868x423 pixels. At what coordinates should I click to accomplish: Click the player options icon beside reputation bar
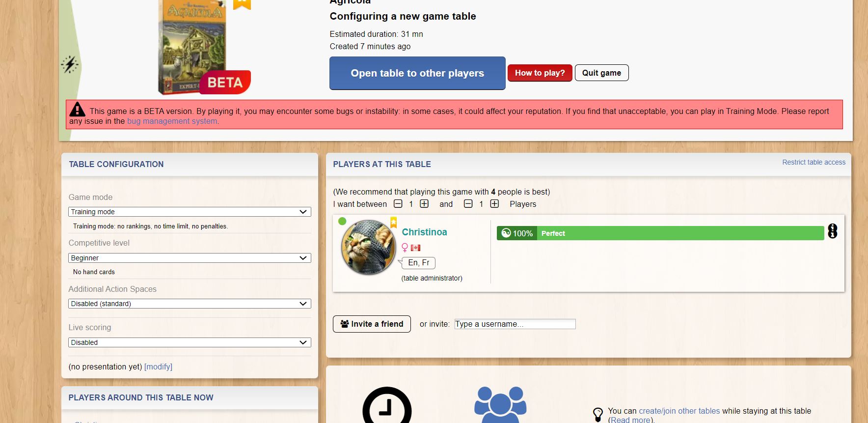tap(833, 231)
